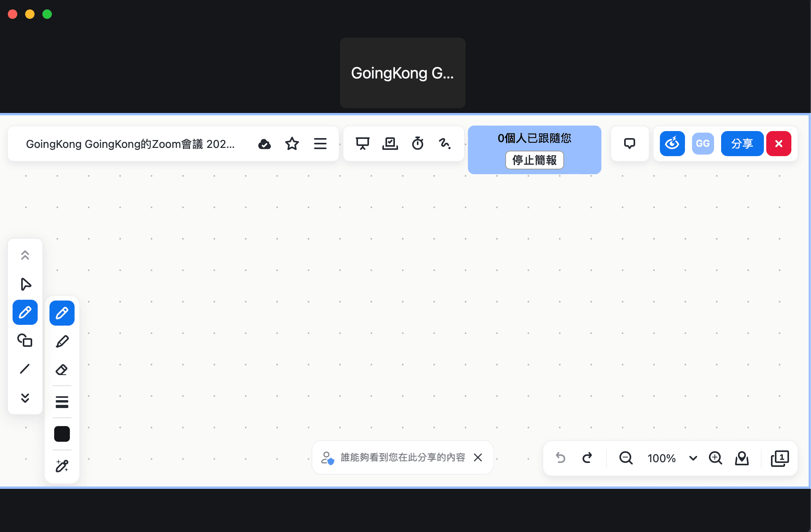The image size is (811, 532).
Task: Dismiss the sharing visibility notice
Action: [478, 457]
